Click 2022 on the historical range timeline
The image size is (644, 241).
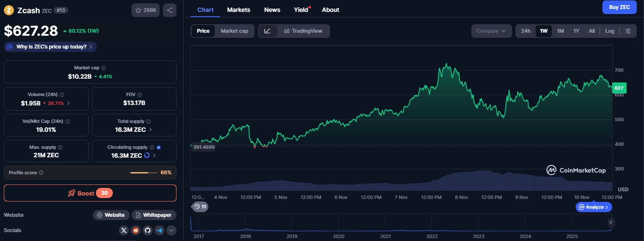coord(432,236)
